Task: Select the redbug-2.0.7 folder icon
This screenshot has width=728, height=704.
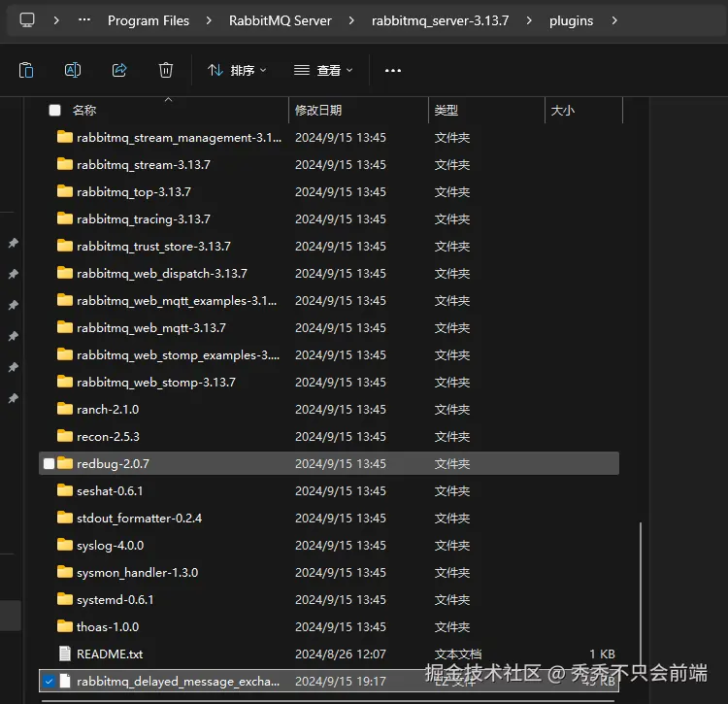Action: pyautogui.click(x=64, y=463)
